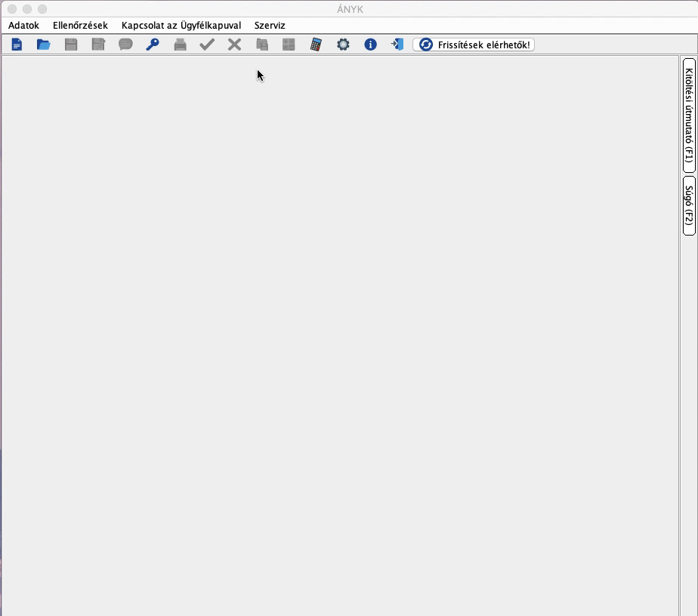Click the speech bubble comment icon
This screenshot has height=616, width=698.
pyautogui.click(x=125, y=45)
